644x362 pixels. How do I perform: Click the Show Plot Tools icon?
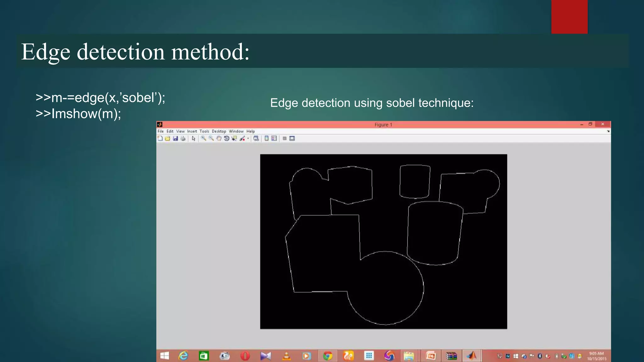coord(292,138)
